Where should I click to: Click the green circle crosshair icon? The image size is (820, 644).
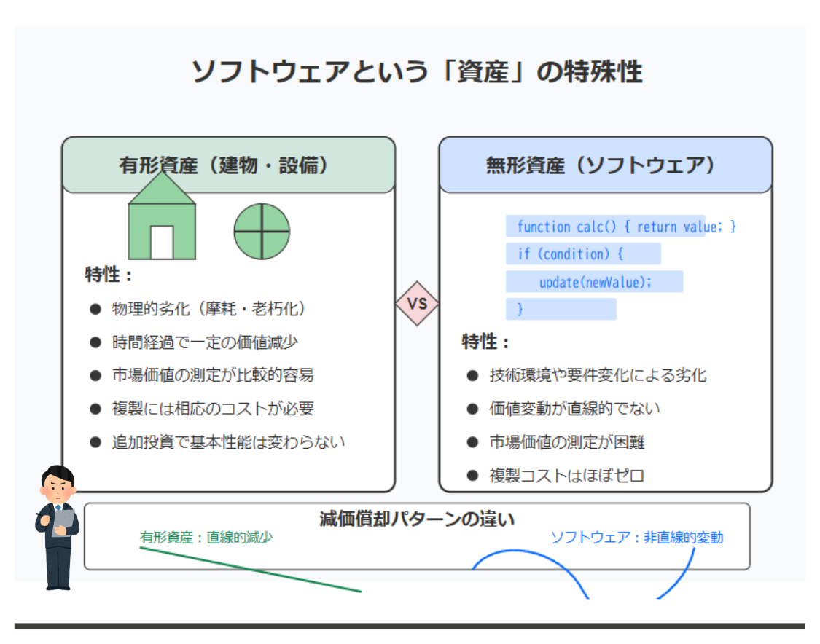[262, 232]
